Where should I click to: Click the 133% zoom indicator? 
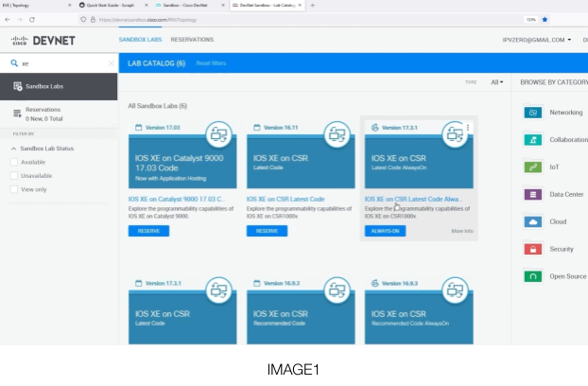[x=531, y=20]
